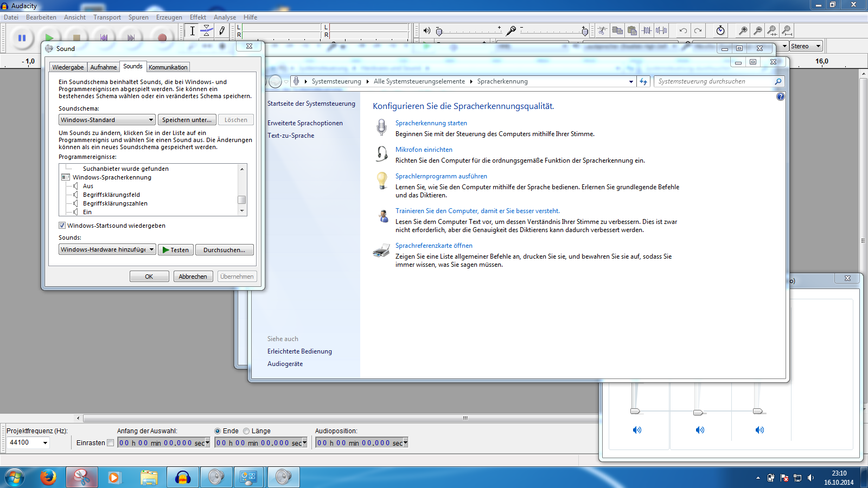Click the Audacity Pause button
The height and width of the screenshot is (488, 868).
pos(22,38)
